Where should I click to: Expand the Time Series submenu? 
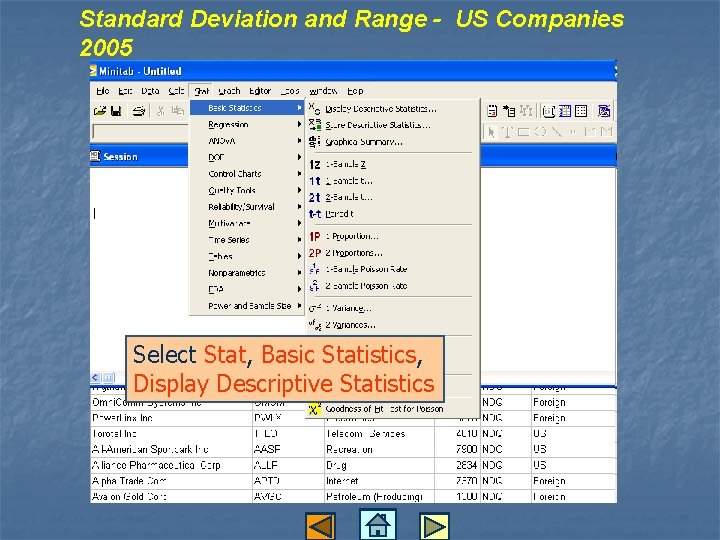pyautogui.click(x=247, y=240)
